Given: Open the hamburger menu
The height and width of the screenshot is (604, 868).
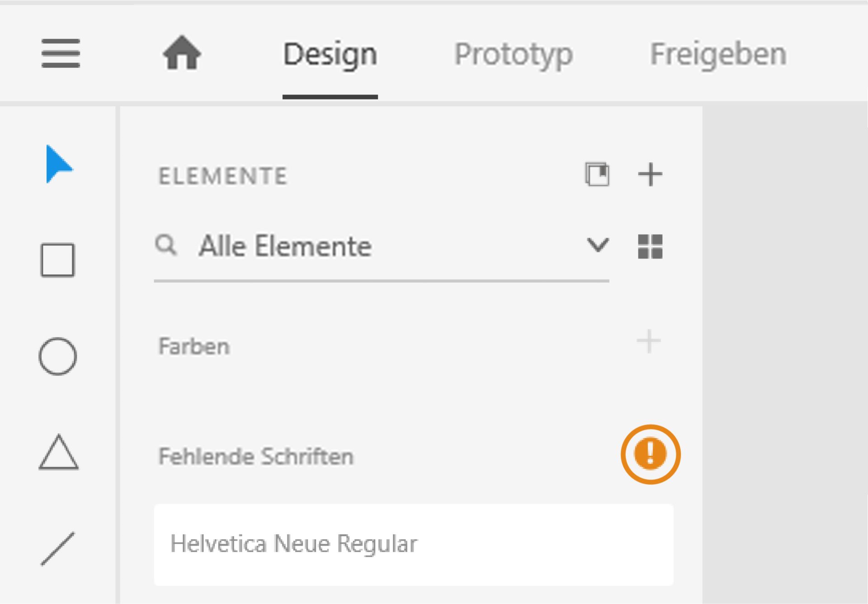Looking at the screenshot, I should click(x=60, y=54).
